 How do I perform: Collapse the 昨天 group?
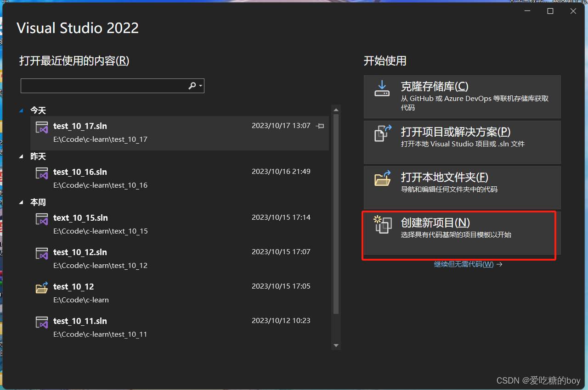pyautogui.click(x=21, y=156)
